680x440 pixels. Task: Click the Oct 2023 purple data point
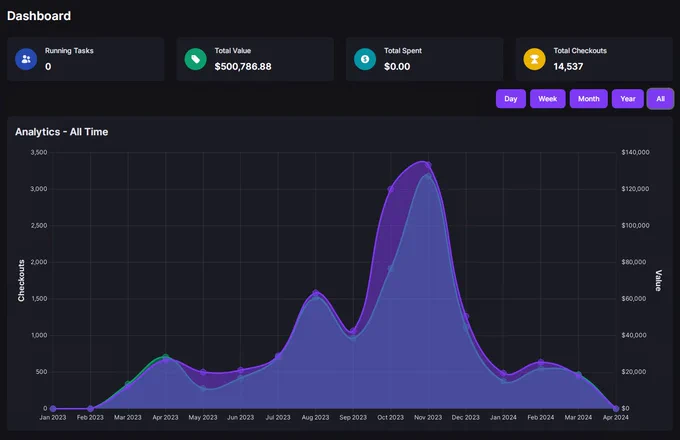[x=391, y=189]
